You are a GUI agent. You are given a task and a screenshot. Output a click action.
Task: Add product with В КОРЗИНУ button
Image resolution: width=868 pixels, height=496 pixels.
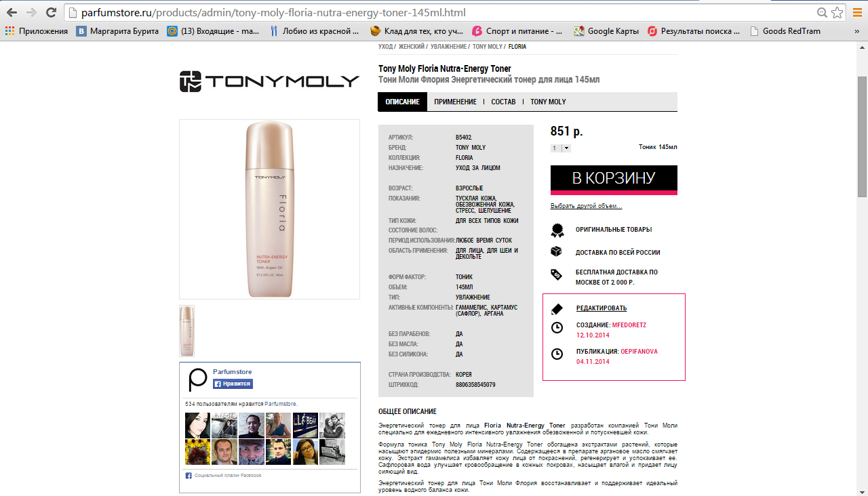tap(614, 180)
